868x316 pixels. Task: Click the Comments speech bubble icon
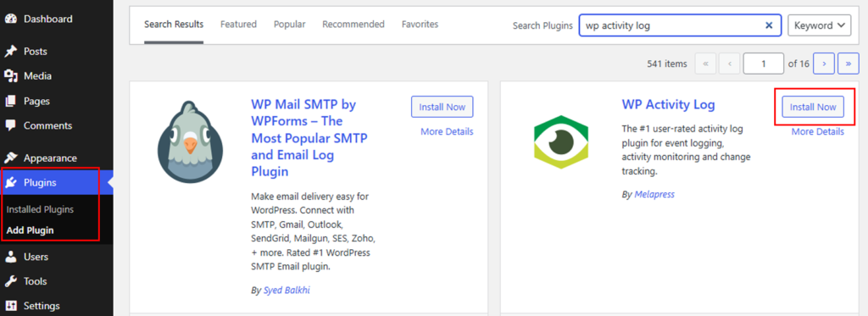pos(10,125)
